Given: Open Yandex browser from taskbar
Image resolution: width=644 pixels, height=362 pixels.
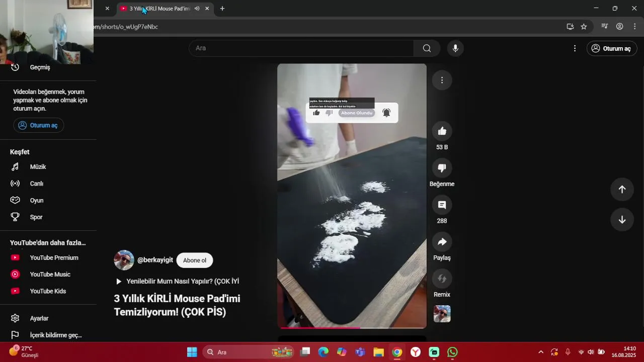Looking at the screenshot, I should click(416, 352).
